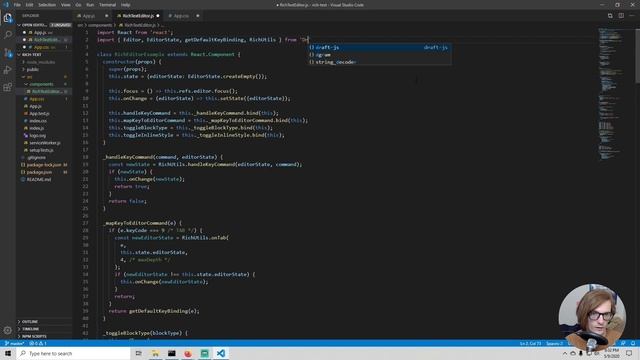Viewport: 640px width, 360px height.
Task: Click the editor vertical scrollbar
Action: [x=638, y=55]
